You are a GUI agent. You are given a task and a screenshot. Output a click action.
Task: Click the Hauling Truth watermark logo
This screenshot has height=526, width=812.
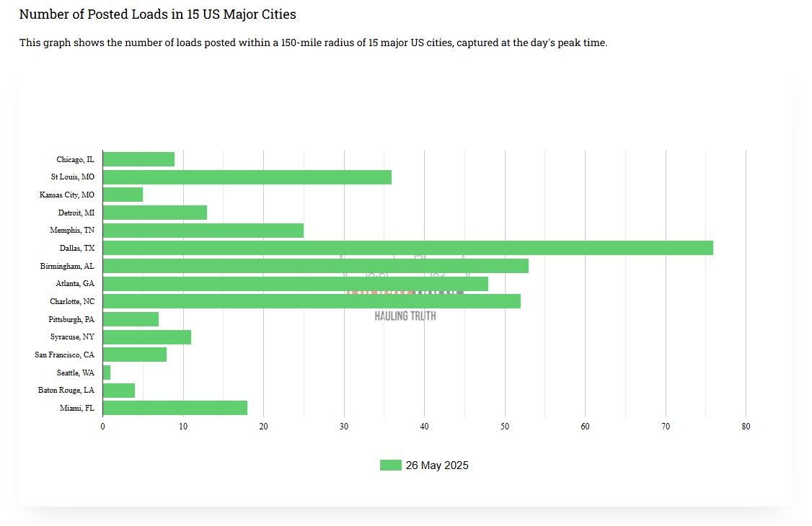(x=405, y=316)
